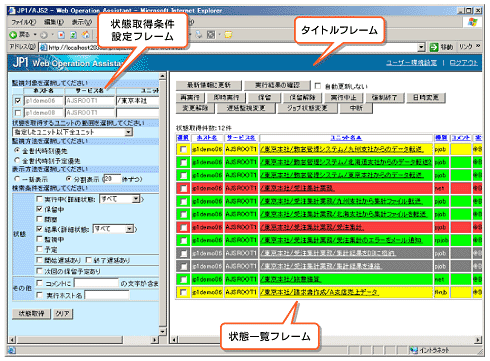This screenshot has width=490, height=361.
Task: Select the 全世代時刻予定優先 radio button
Action: pos(17,160)
